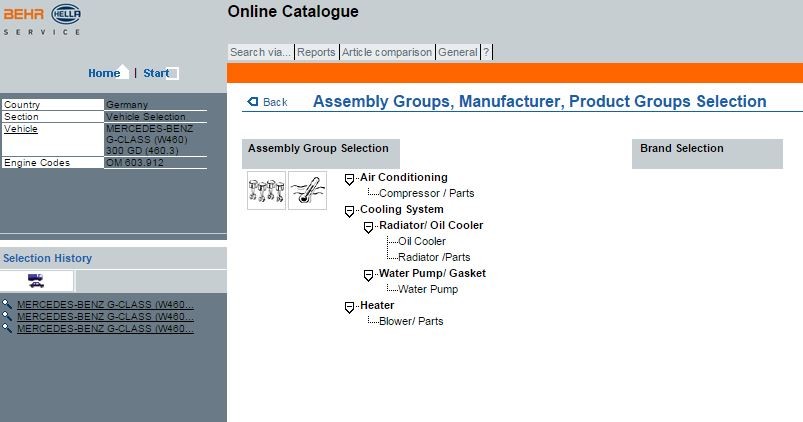Select Compressor / Parts in the tree
The width and height of the screenshot is (803, 422).
coord(426,193)
